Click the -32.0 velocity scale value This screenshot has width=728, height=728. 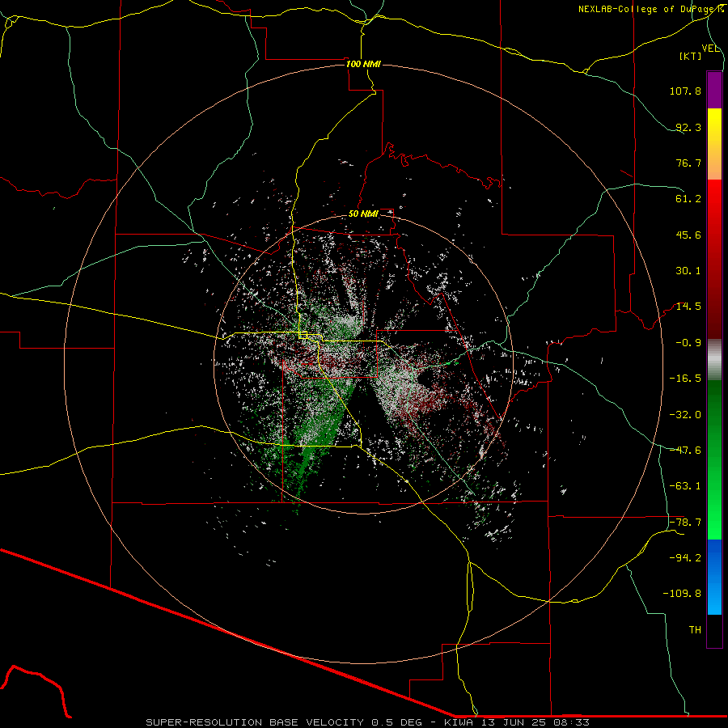[x=685, y=415]
